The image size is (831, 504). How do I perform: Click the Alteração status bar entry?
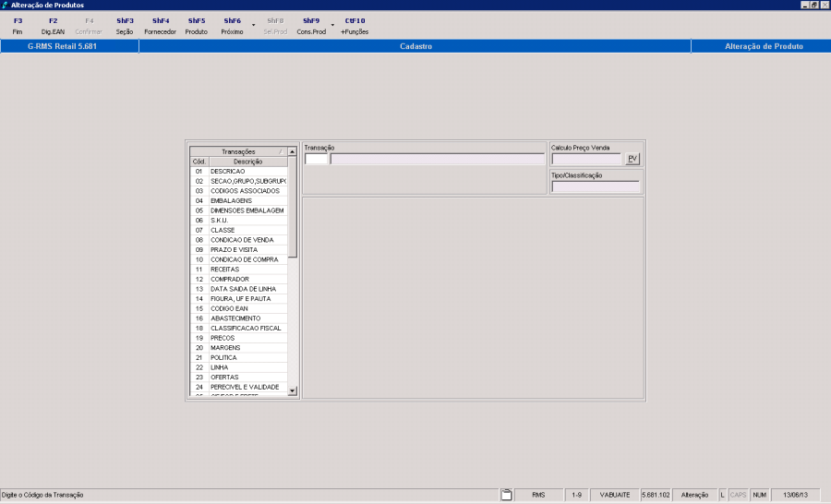694,495
